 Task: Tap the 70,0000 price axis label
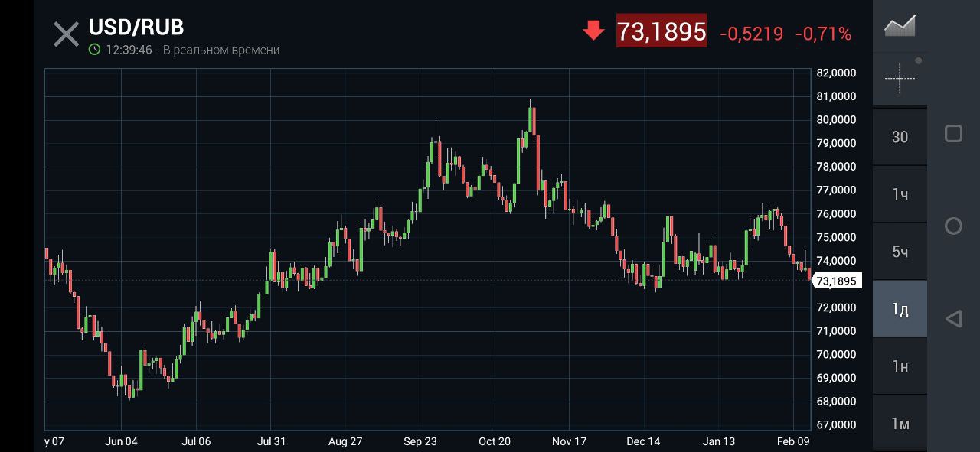[x=836, y=355]
